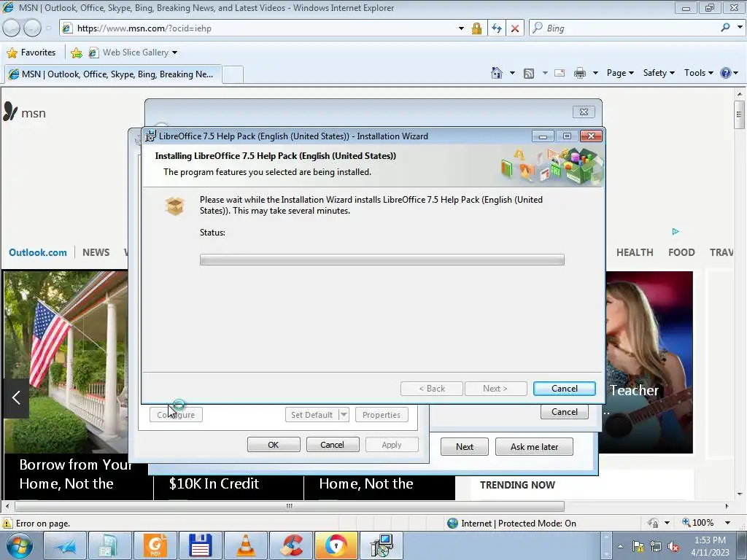
Task: Expand the address bar history dropdown
Action: [x=461, y=28]
